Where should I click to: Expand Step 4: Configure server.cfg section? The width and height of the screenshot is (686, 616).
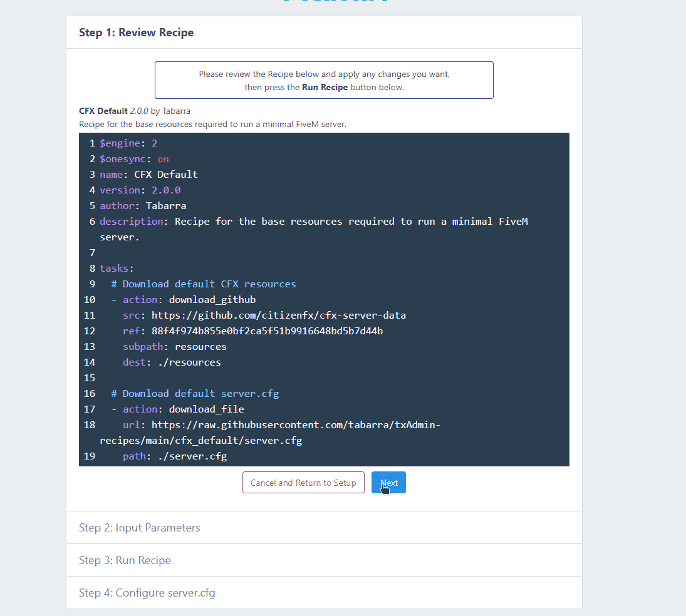[324, 592]
